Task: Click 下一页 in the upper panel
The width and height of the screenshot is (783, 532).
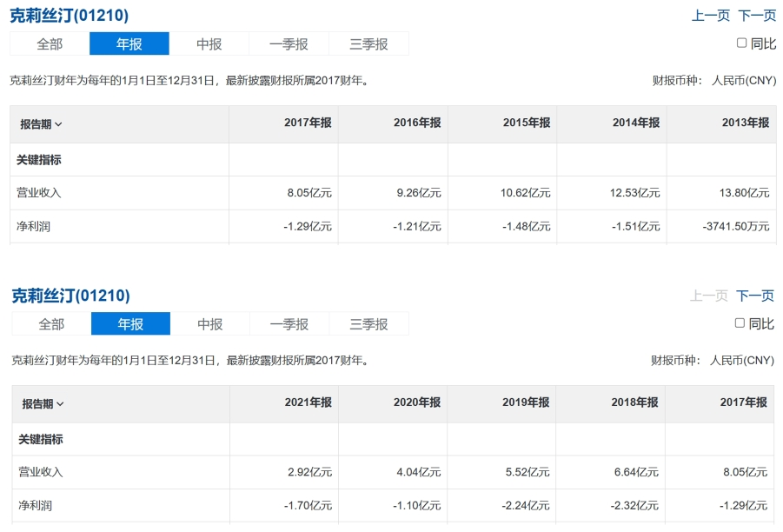Action: click(x=757, y=16)
